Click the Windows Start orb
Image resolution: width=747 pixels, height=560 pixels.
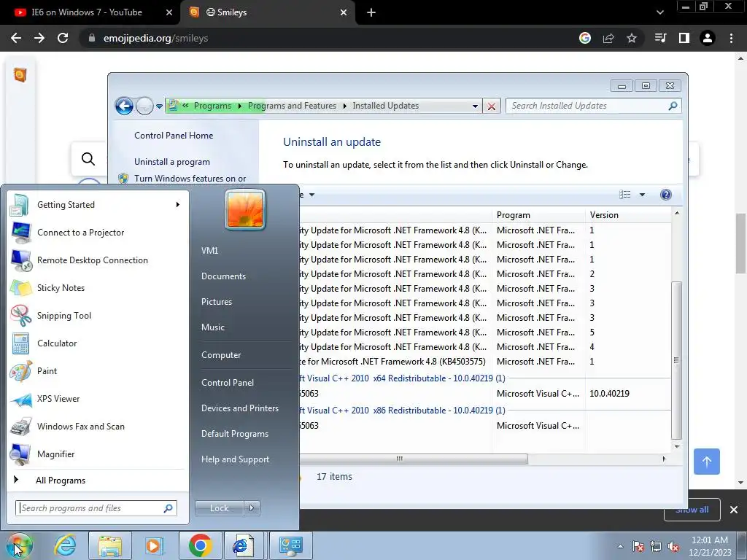20,545
